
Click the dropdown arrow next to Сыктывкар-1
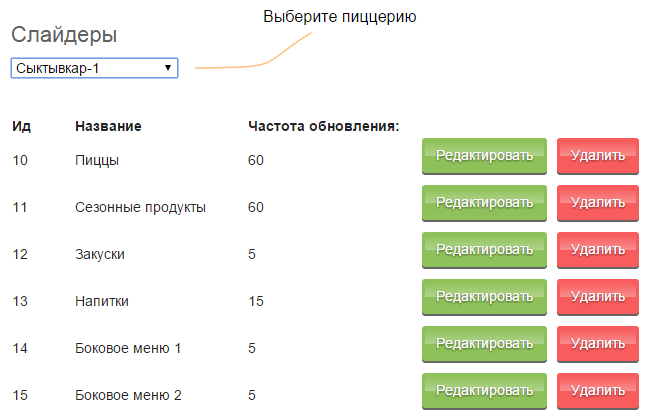168,68
